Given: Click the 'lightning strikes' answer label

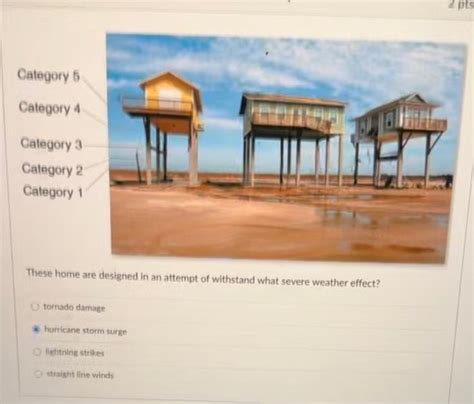Looking at the screenshot, I should click(75, 352).
